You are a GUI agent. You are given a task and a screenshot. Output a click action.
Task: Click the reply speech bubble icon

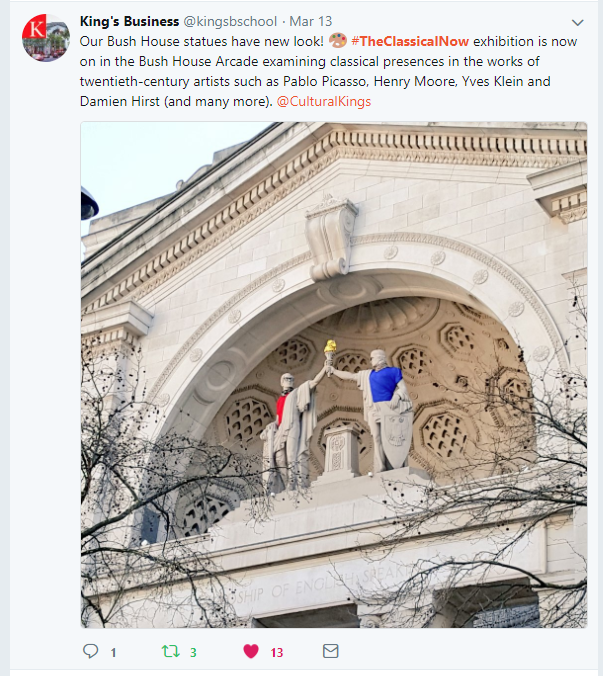[91, 651]
